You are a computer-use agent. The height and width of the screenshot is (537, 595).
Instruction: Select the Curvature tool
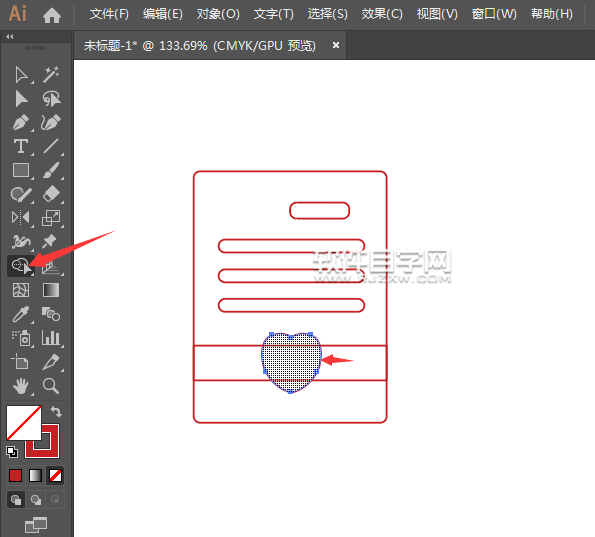[51, 123]
